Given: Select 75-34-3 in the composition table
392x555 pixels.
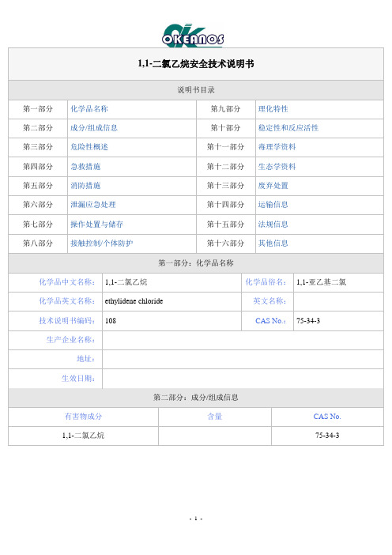Looking at the screenshot, I should pyautogui.click(x=327, y=436).
